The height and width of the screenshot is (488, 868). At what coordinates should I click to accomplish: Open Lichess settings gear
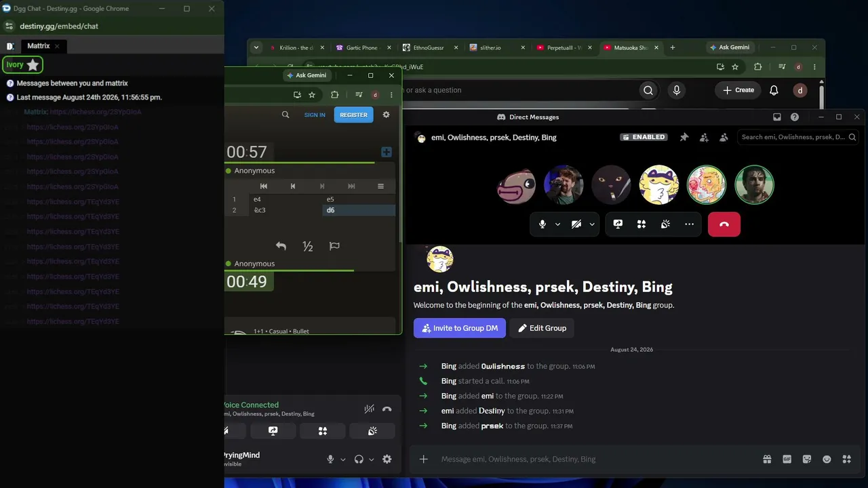386,115
